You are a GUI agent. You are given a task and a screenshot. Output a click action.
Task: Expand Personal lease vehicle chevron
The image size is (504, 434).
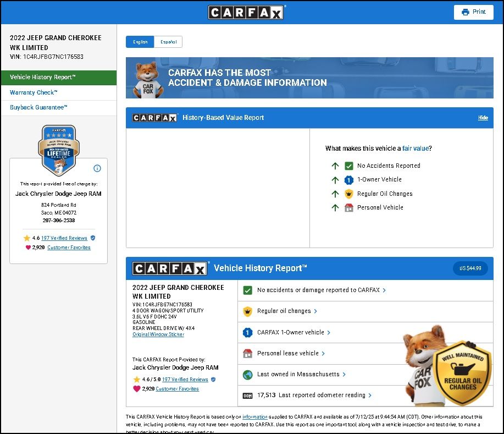point(323,353)
